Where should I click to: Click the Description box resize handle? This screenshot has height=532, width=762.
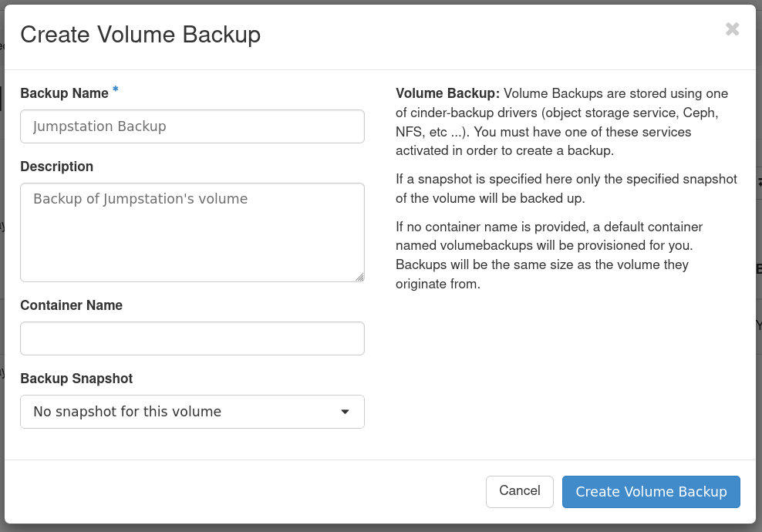tap(359, 277)
